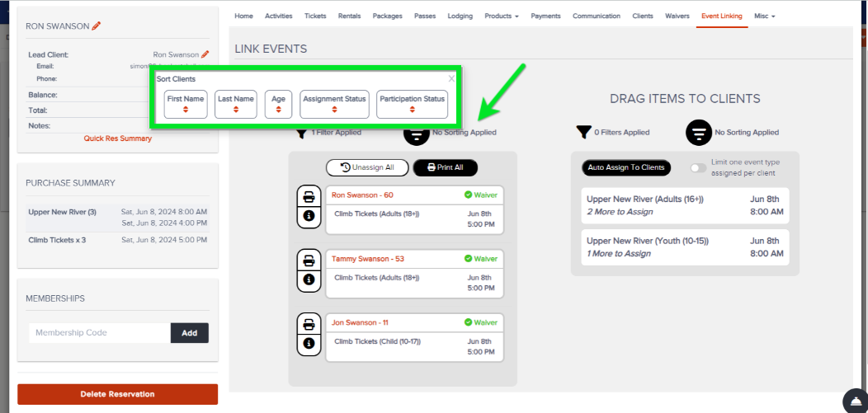Print Ron Swanson's client card
The image size is (868, 413).
tap(309, 197)
